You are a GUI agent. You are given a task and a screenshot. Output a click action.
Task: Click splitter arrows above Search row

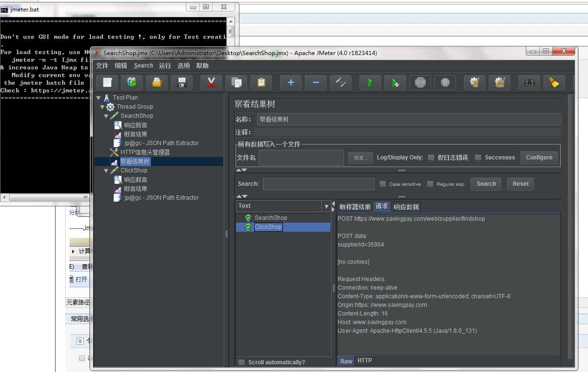(x=242, y=170)
